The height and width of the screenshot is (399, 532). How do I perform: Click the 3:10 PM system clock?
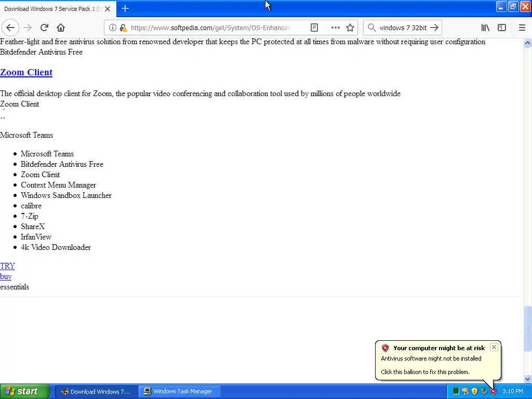click(513, 392)
